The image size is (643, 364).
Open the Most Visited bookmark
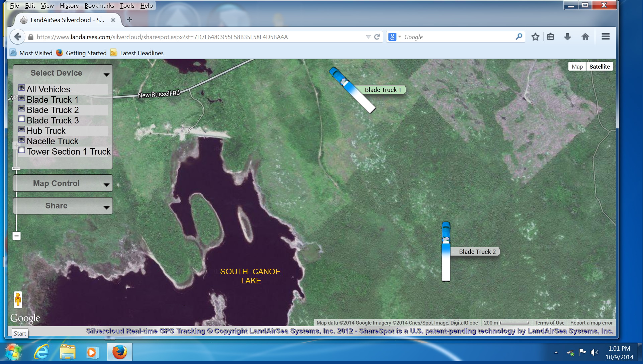click(31, 53)
